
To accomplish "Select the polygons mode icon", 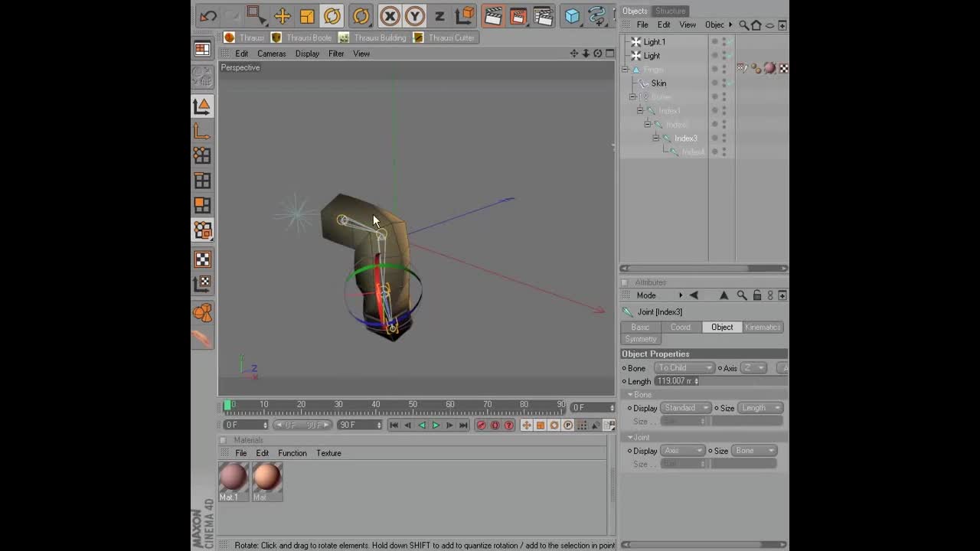I will point(202,205).
